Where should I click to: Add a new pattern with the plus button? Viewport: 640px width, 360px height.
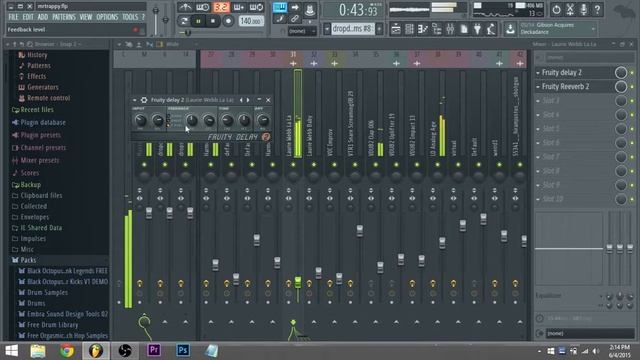tap(380, 29)
